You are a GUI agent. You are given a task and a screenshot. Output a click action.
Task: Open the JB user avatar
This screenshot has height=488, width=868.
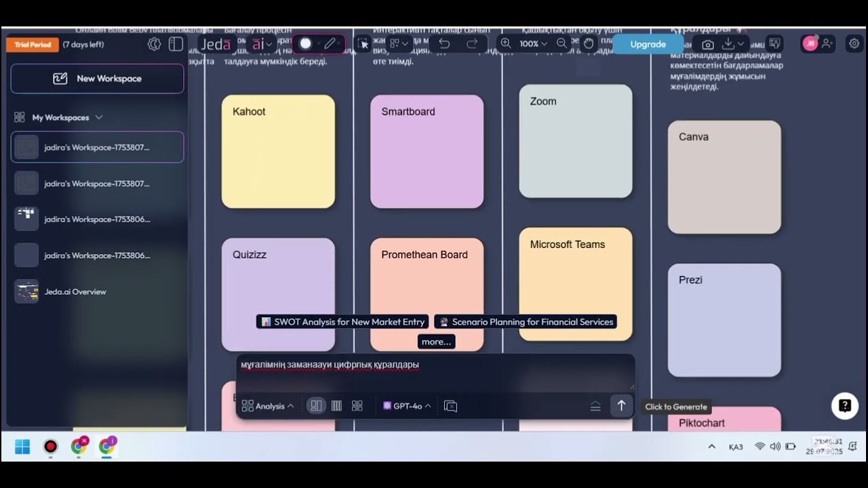pos(810,44)
